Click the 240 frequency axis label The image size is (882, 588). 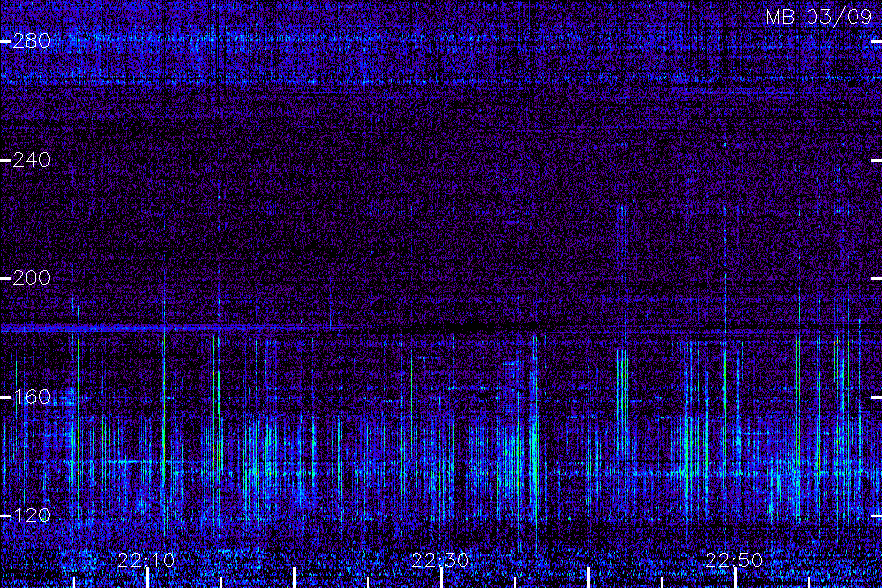(x=31, y=160)
